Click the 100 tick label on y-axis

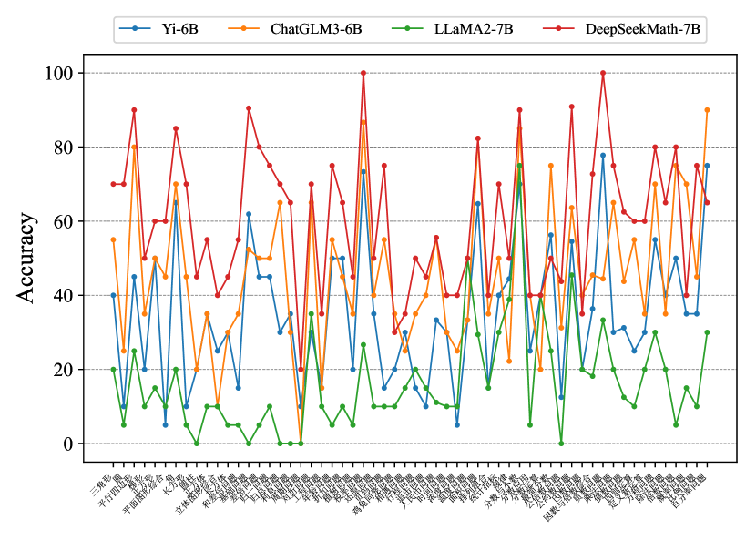58,73
